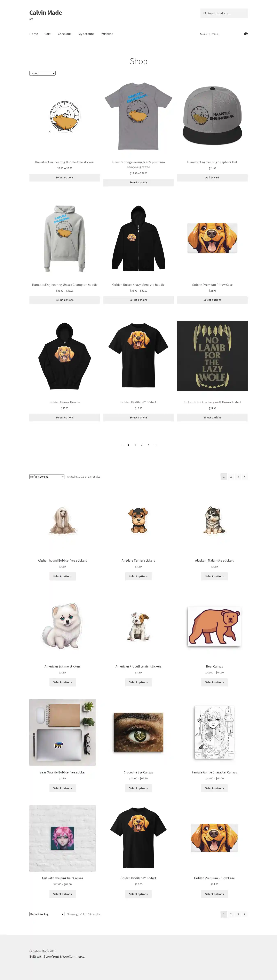277x980 pixels.
Task: Go to next page using right arrow
Action: point(155,445)
